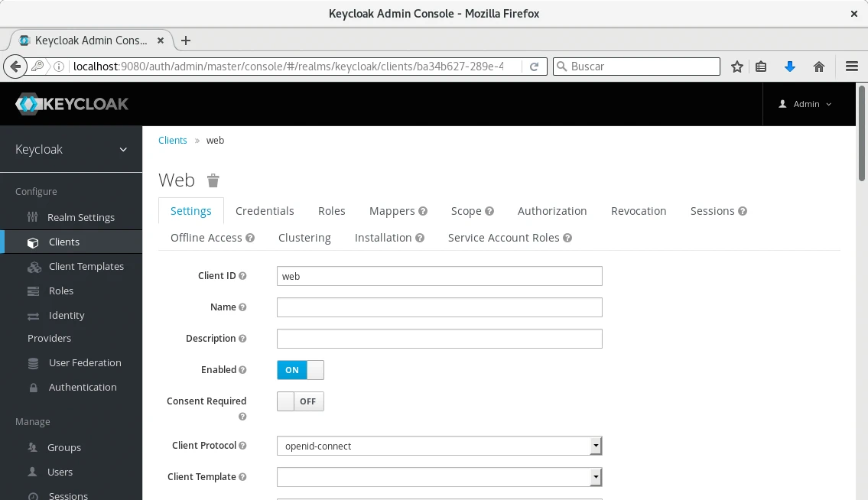Click the help icon next to Mappers tab

(423, 211)
